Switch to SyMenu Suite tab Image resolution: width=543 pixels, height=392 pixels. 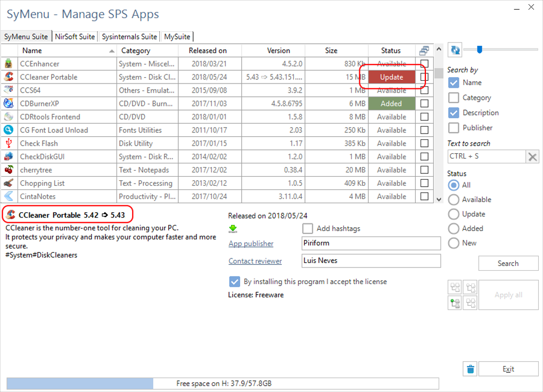[26, 37]
